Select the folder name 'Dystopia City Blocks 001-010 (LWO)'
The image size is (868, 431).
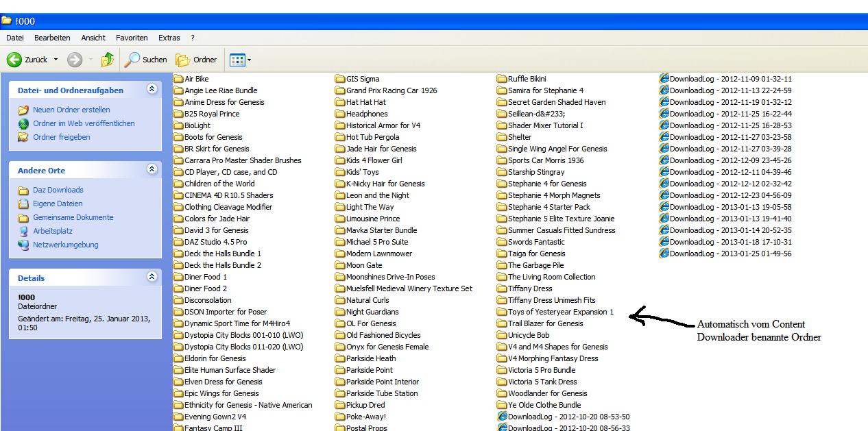click(243, 335)
